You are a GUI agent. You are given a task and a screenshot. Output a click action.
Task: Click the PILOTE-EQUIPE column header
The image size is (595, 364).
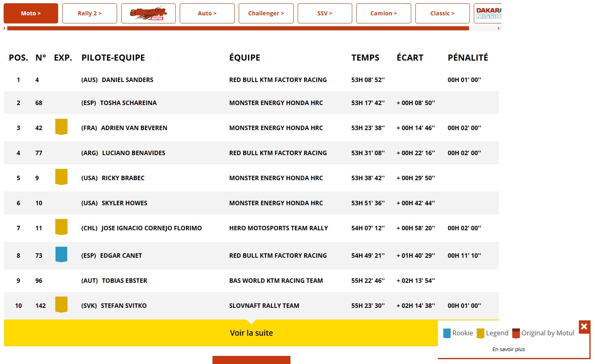tap(113, 58)
